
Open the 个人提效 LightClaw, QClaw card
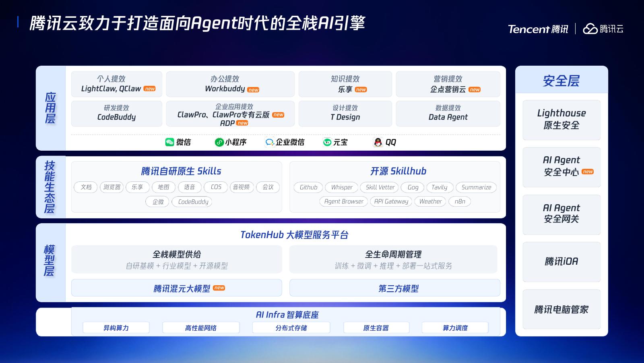point(117,84)
